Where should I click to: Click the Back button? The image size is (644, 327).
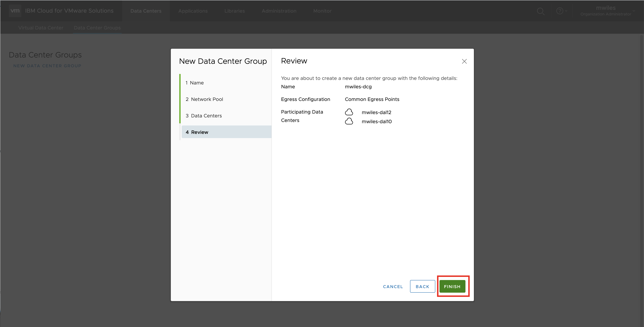(x=422, y=287)
